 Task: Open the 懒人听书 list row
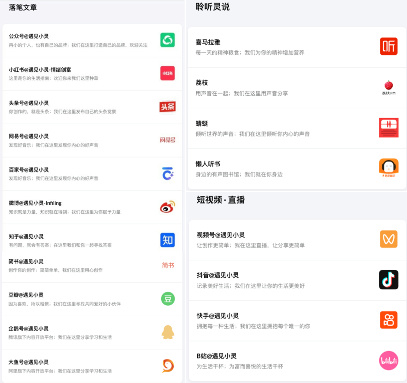click(297, 169)
